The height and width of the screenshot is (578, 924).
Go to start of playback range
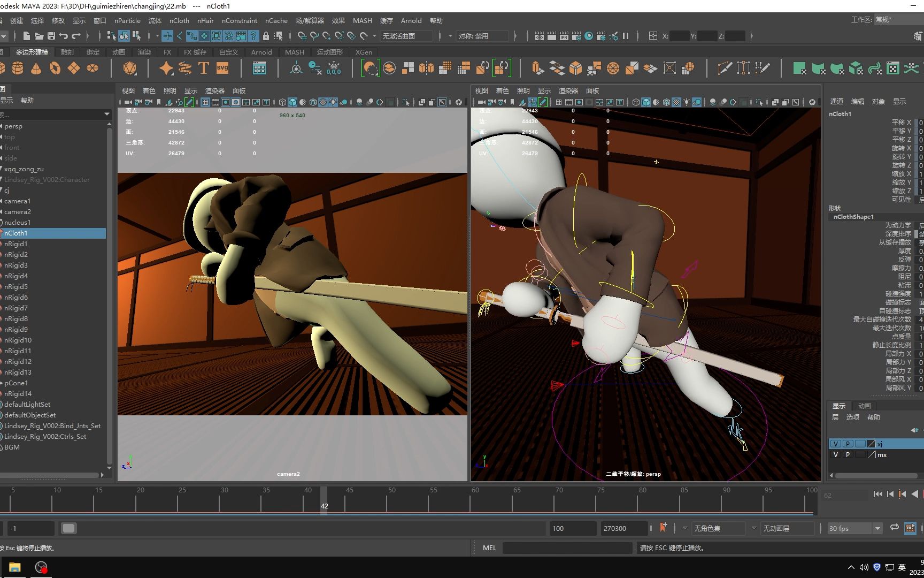(x=877, y=494)
